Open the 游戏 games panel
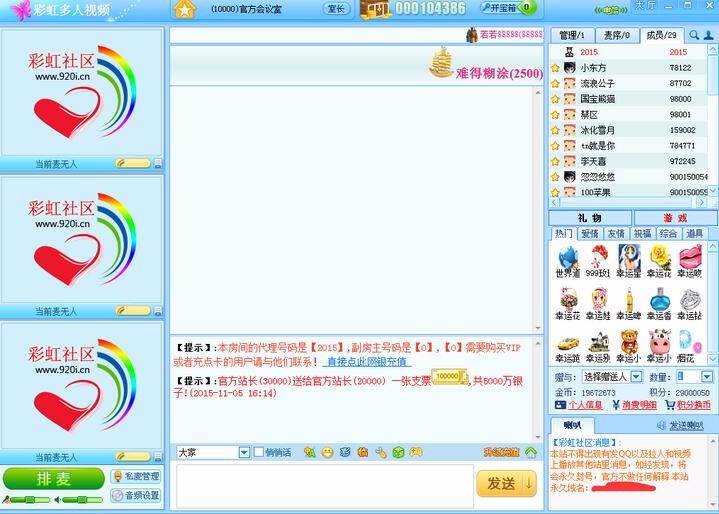719x514 pixels. coord(675,218)
